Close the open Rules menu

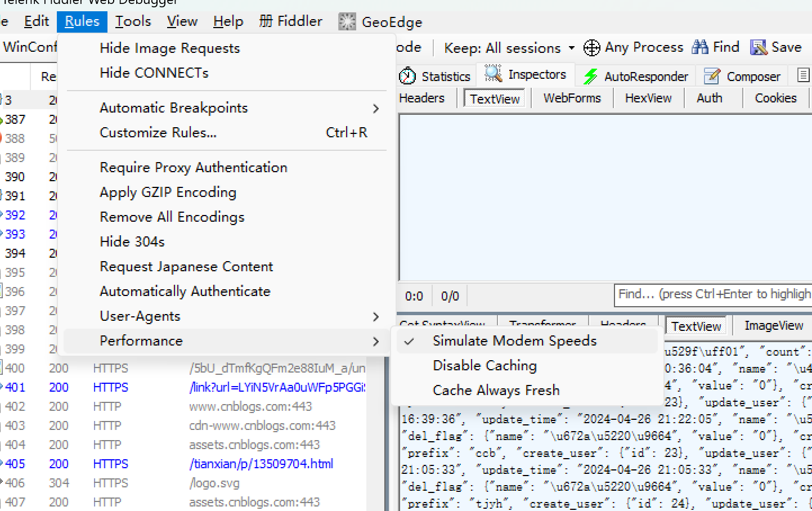coord(82,21)
